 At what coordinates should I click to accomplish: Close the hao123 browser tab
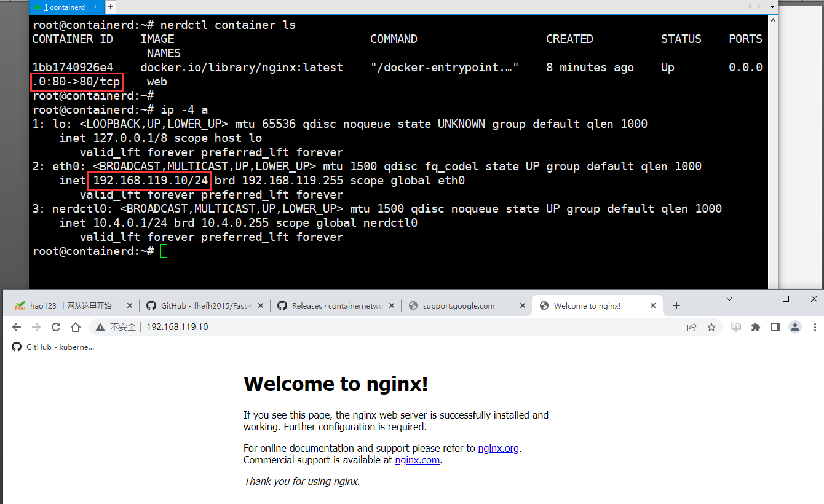tap(129, 305)
